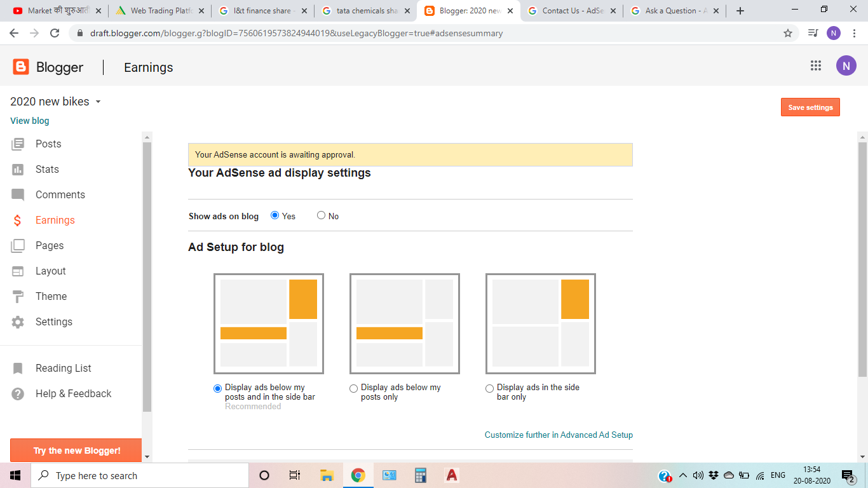Viewport: 868px width, 488px height.
Task: Click the volume icon in system tray
Action: pos(698,475)
